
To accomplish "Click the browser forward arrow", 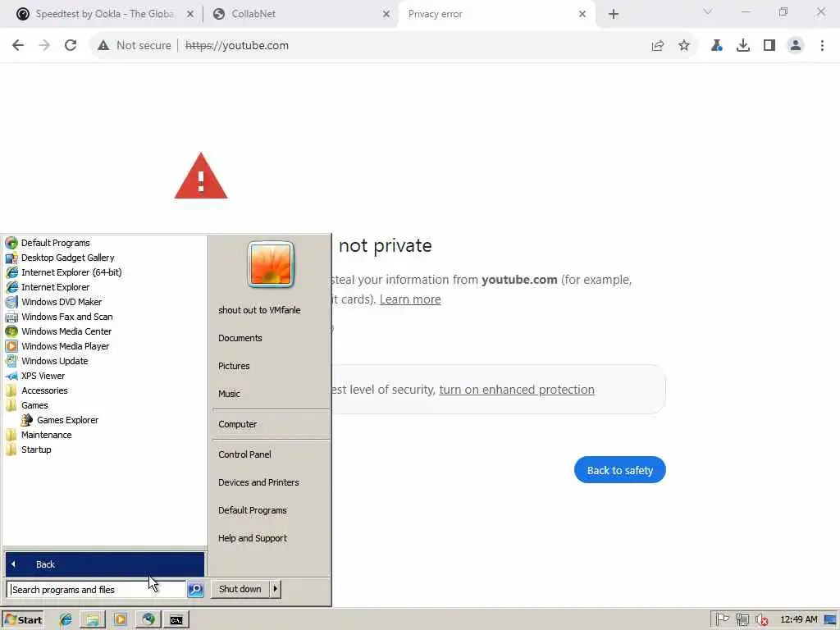I will click(x=44, y=46).
